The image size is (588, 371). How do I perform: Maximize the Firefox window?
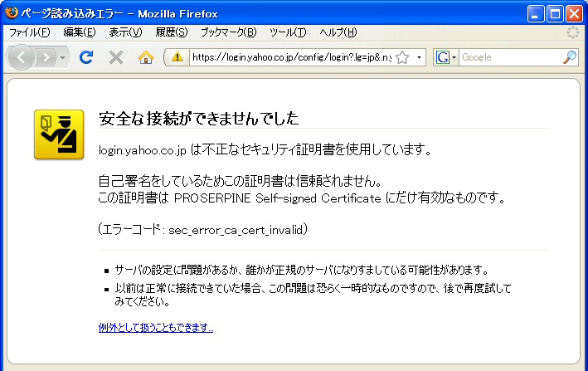555,14
